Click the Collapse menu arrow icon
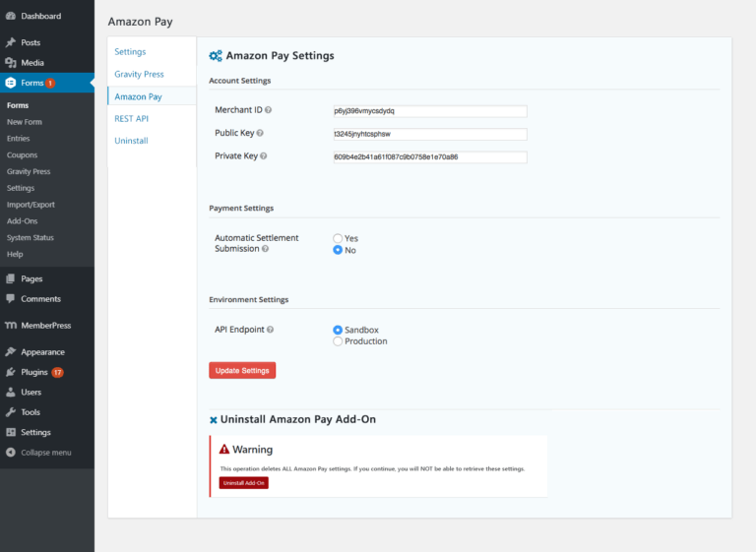 11,453
